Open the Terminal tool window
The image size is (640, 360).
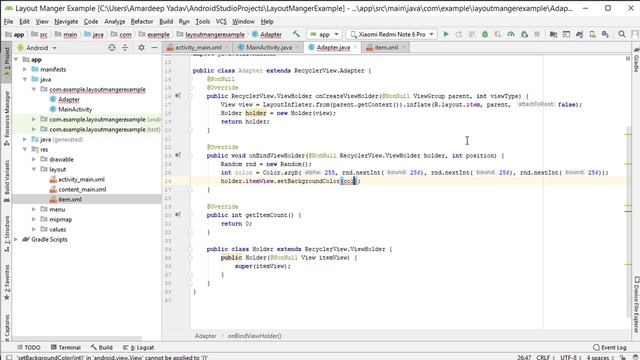pyautogui.click(x=65, y=347)
